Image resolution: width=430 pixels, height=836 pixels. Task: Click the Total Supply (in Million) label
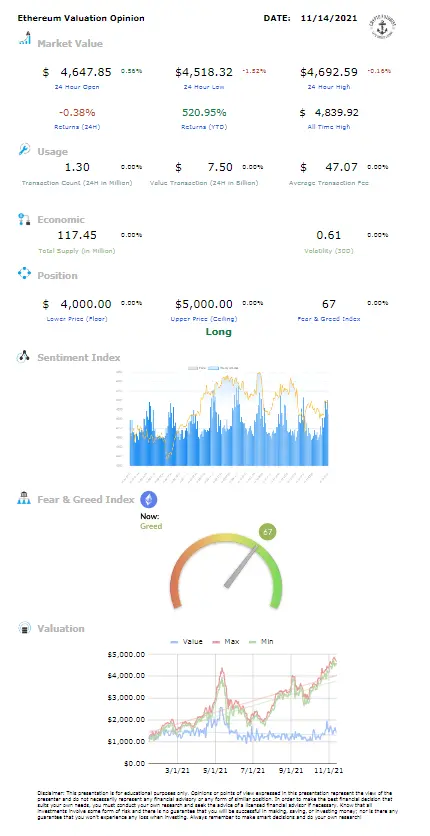(x=77, y=251)
